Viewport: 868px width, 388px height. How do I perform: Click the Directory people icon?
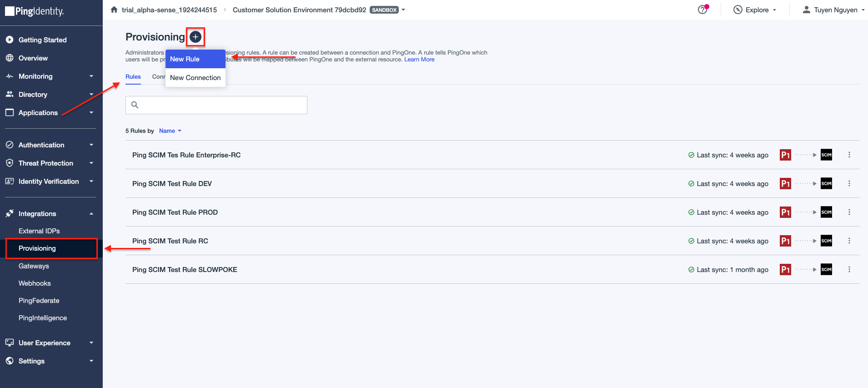10,94
